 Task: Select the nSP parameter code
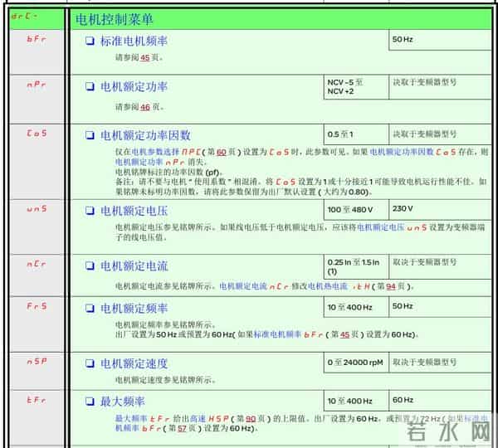click(37, 362)
